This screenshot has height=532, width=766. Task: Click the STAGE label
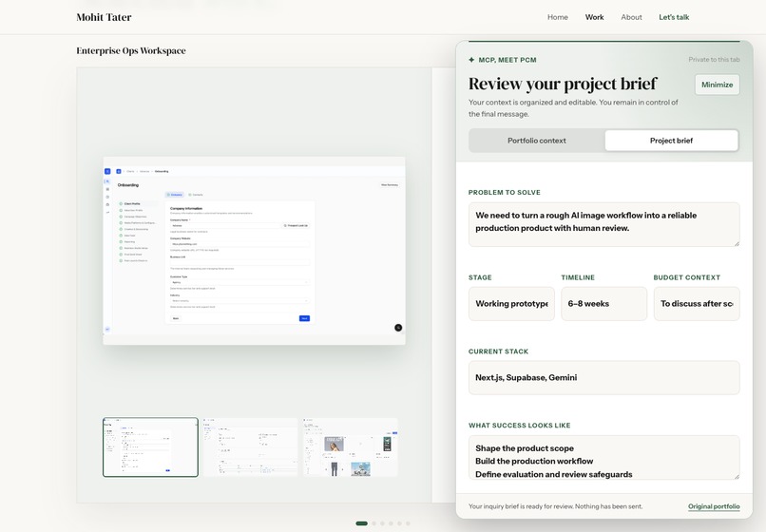[480, 277]
